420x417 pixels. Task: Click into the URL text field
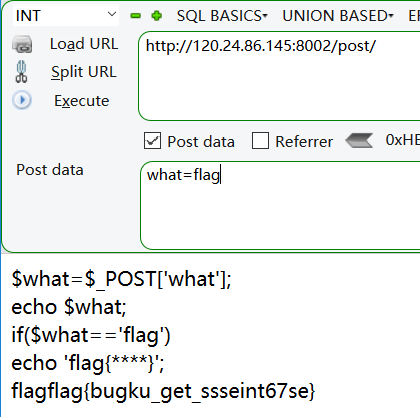[279, 76]
